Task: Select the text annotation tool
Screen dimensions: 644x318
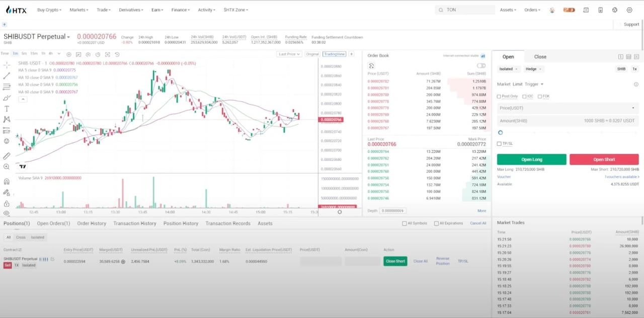Action: click(x=7, y=109)
